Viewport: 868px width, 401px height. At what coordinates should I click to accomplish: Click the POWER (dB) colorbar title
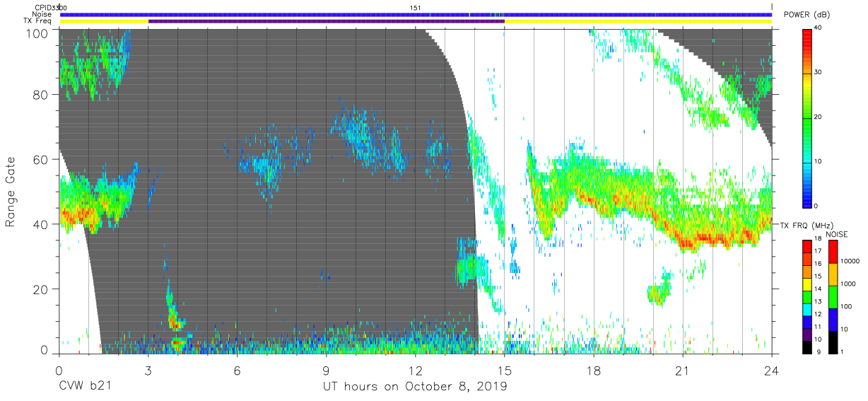[x=807, y=15]
